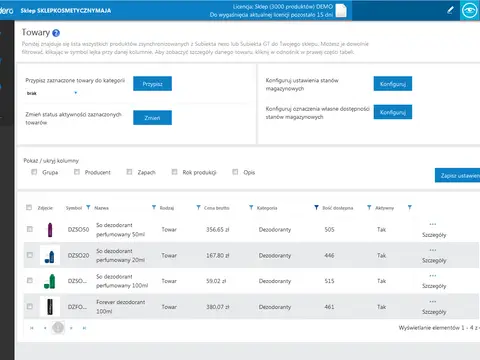Click the blue DZSO20 product thumbnail
Image resolution: width=480 pixels, height=360 pixels.
pos(50,255)
